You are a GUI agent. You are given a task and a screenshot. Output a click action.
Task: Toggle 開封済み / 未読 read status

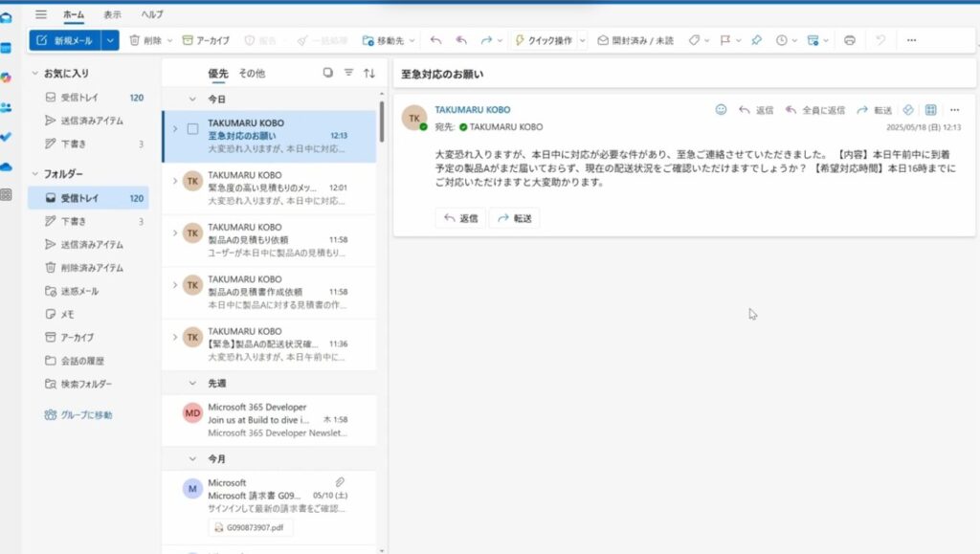[x=636, y=40]
